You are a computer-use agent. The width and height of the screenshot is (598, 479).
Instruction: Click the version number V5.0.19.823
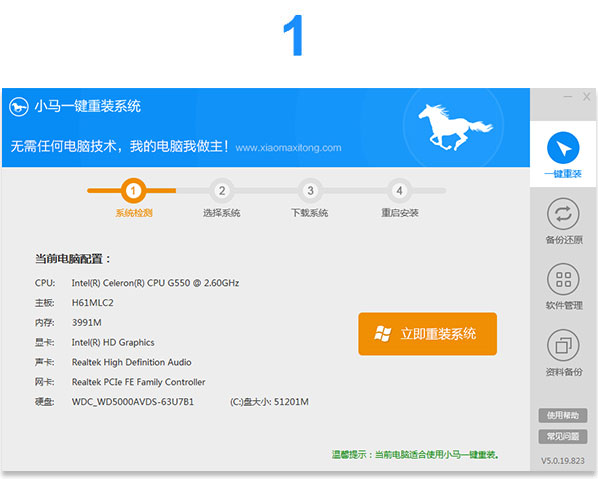[563, 461]
